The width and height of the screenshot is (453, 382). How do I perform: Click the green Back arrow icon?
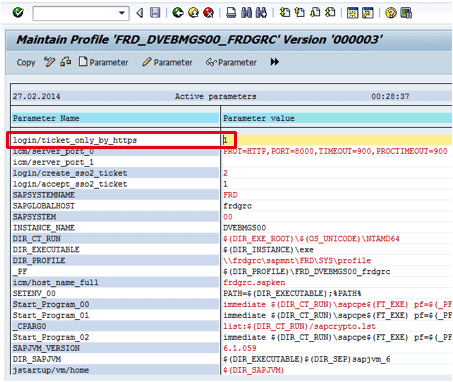178,13
